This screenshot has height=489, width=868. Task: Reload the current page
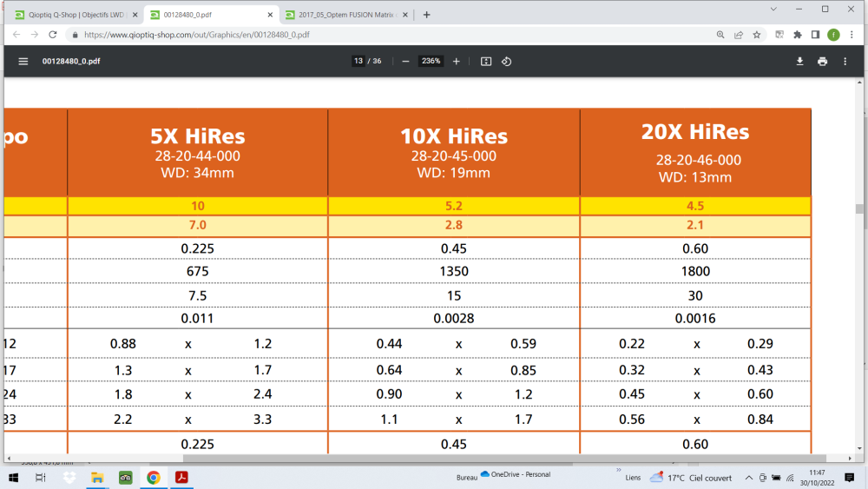point(53,35)
